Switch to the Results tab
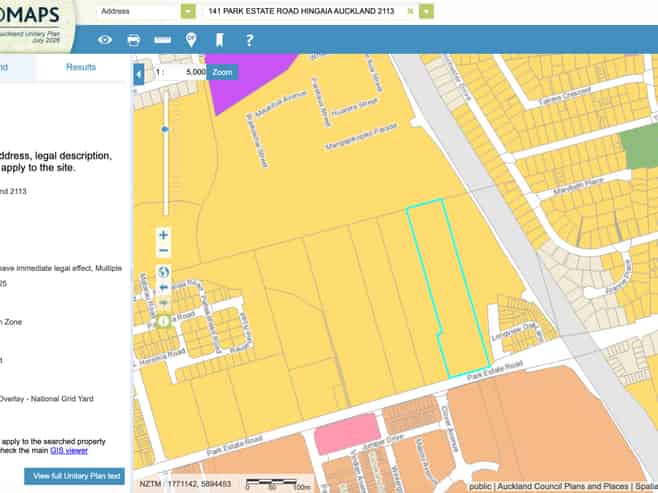The height and width of the screenshot is (493, 658). tap(81, 67)
